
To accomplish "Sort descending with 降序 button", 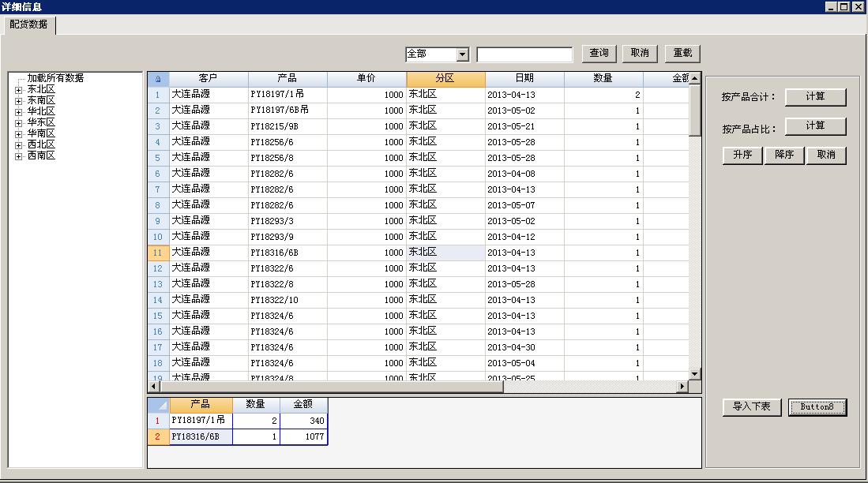I will click(x=784, y=155).
